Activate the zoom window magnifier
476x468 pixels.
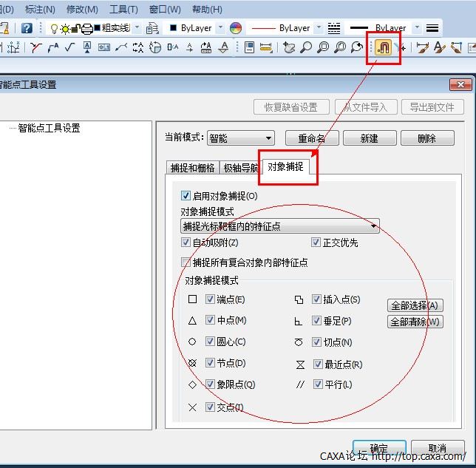(x=323, y=47)
